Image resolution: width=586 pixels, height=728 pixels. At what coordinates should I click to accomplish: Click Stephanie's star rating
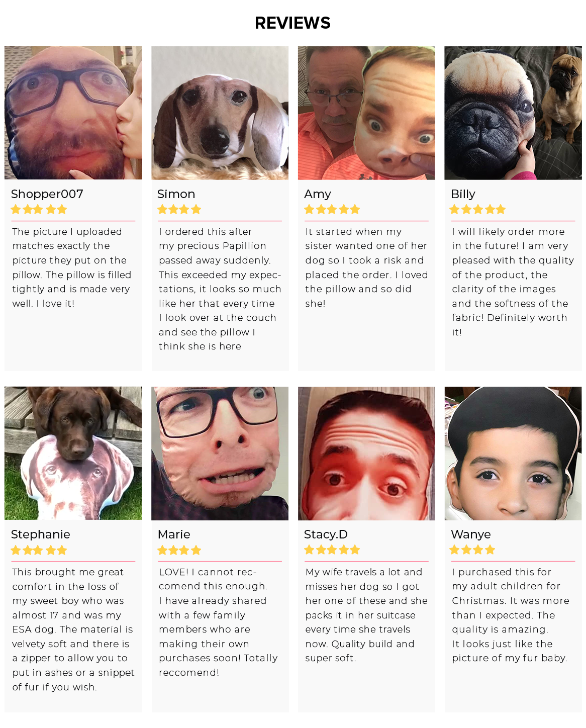(x=39, y=550)
